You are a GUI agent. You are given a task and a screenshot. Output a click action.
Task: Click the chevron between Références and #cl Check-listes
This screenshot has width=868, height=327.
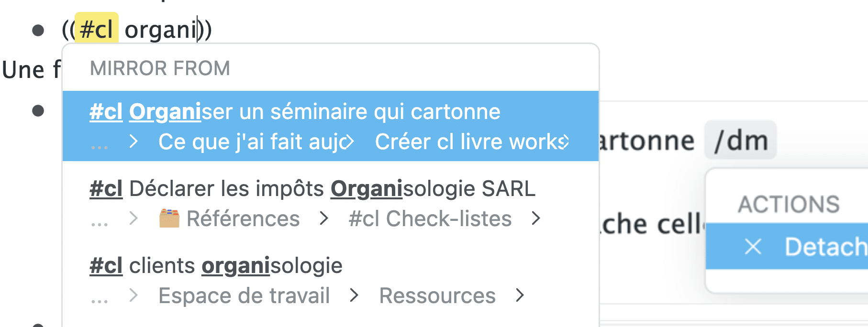324,218
